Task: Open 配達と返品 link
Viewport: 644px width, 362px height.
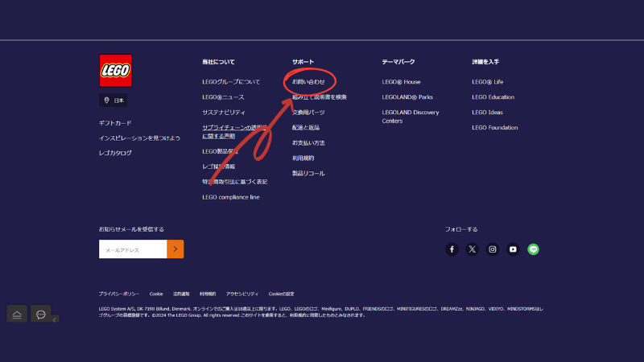Action: 306,128
